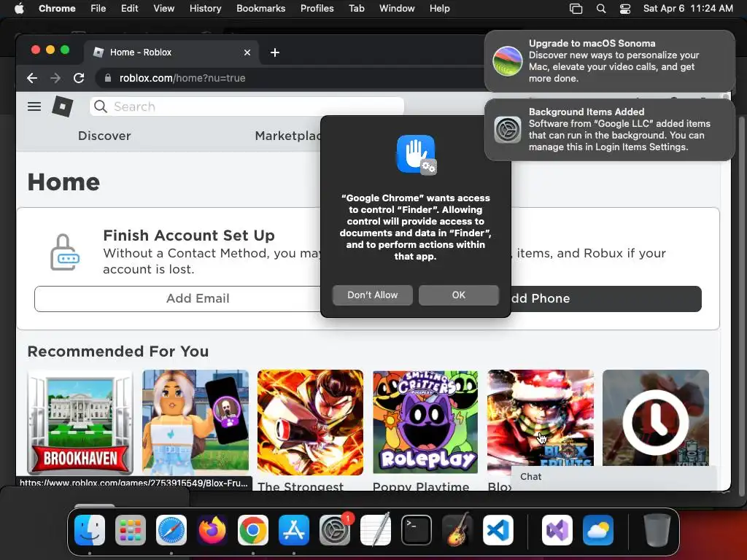The height and width of the screenshot is (560, 747).
Task: Open App Store from the Dock
Action: click(294, 530)
